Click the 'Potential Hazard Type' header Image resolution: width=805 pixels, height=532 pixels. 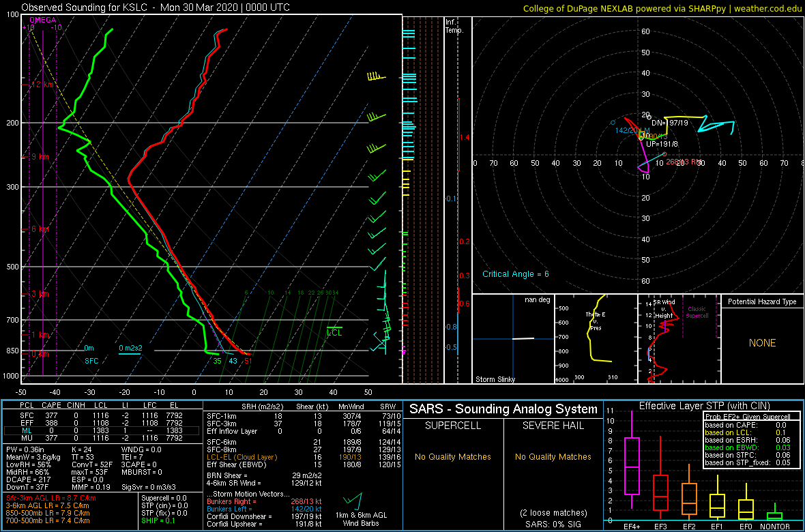click(x=762, y=301)
